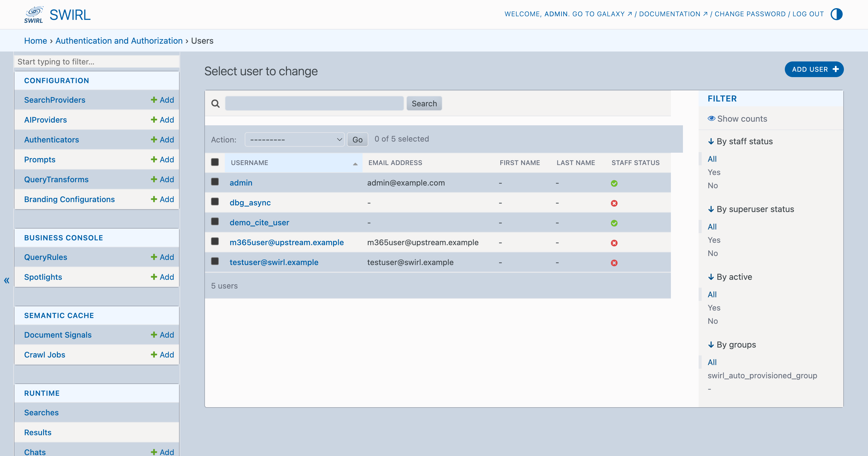Toggle the light/dark theme icon

point(836,14)
